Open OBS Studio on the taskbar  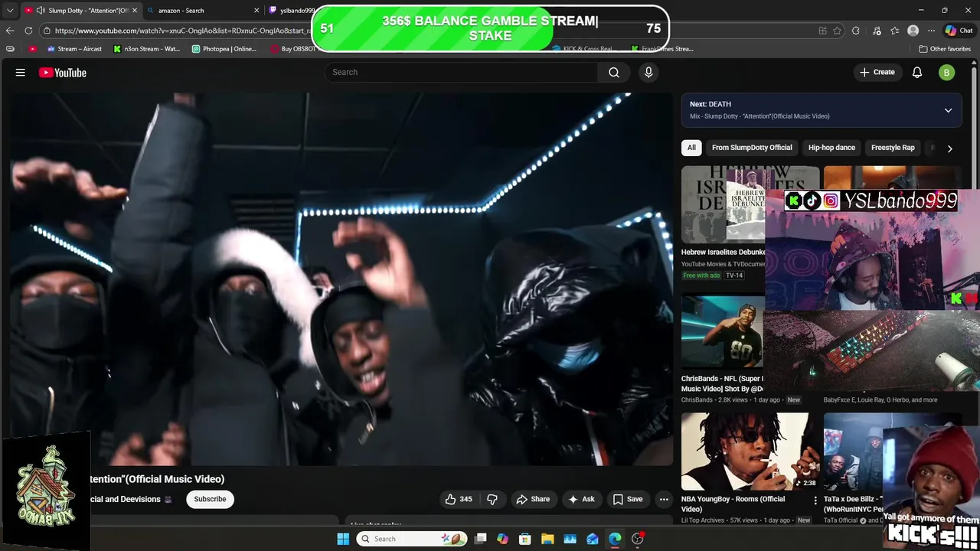(x=638, y=539)
